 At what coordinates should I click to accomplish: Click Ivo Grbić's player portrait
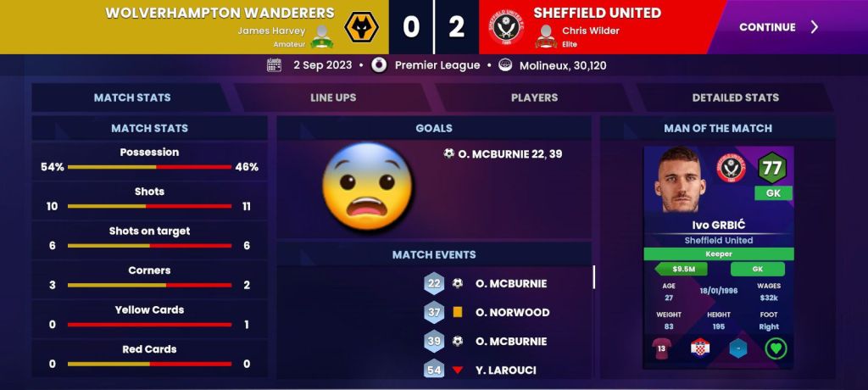(x=681, y=180)
